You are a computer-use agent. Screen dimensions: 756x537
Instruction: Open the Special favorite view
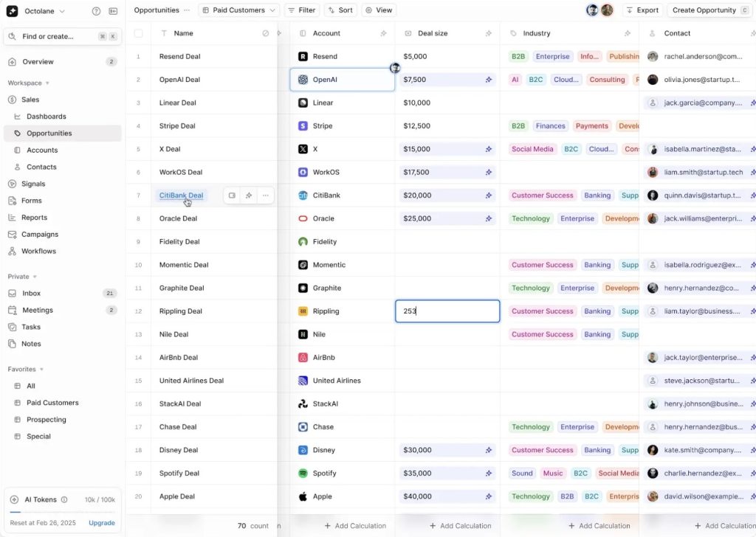point(62,437)
